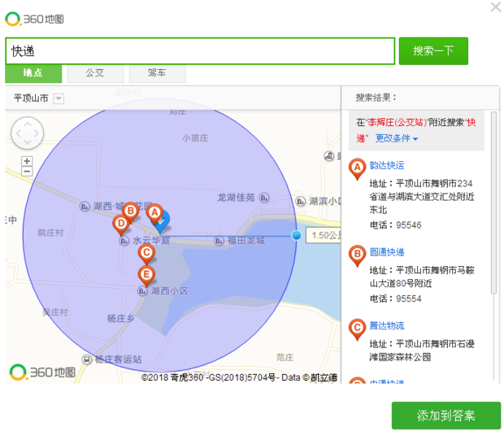
Task: Click the results panel scrollbar
Action: (493, 203)
